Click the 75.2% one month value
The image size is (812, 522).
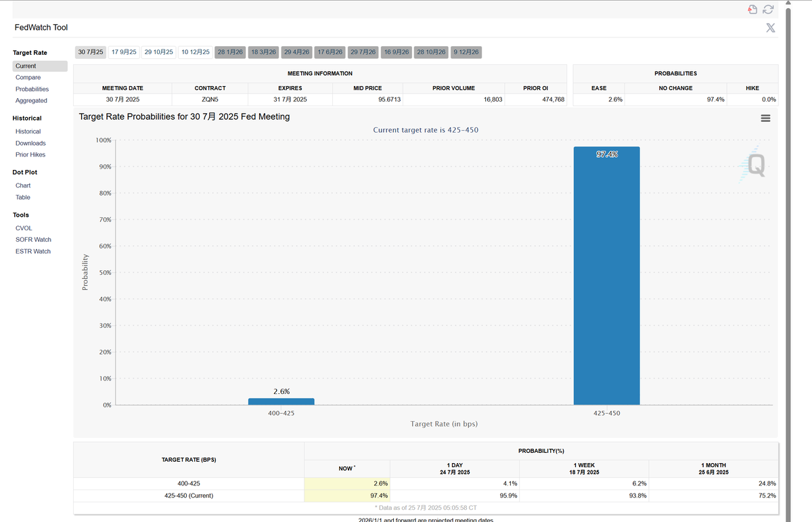click(767, 496)
